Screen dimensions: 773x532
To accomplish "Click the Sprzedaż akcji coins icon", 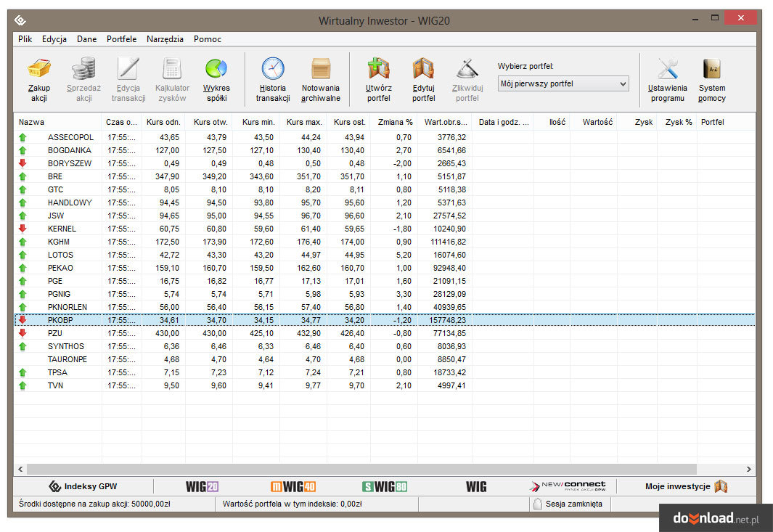I will pyautogui.click(x=83, y=68).
